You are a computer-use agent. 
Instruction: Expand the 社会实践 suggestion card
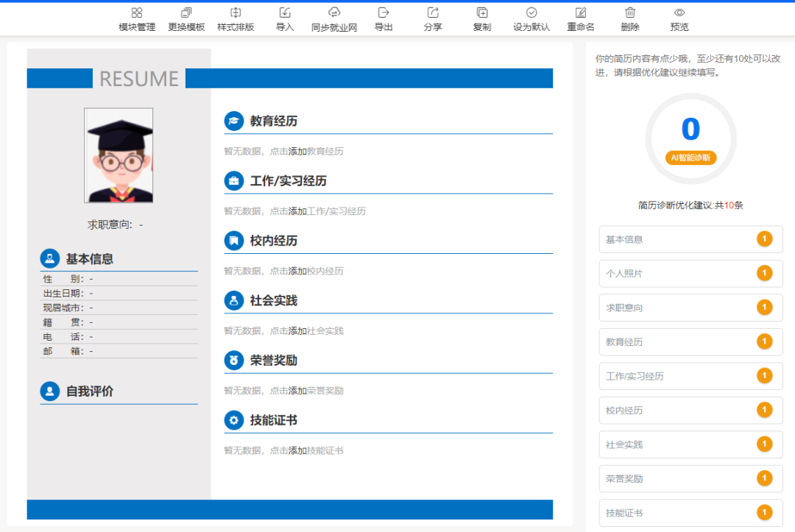(x=690, y=444)
